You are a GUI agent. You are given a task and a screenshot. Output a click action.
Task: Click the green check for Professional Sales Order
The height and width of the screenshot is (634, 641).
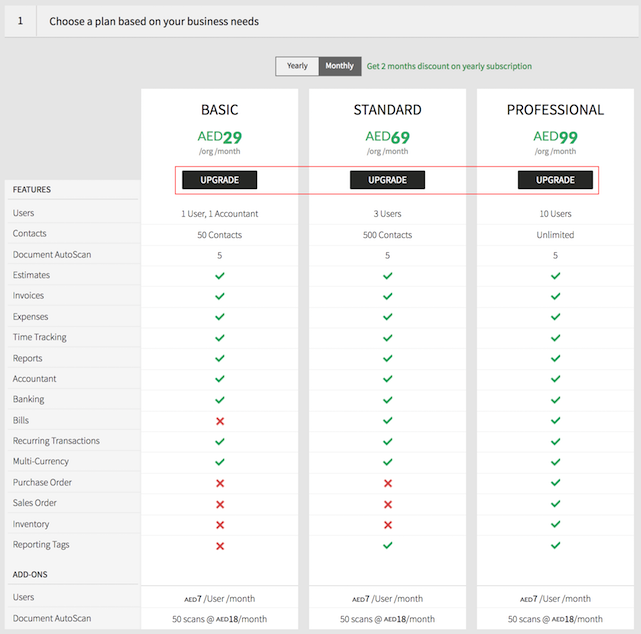[556, 504]
